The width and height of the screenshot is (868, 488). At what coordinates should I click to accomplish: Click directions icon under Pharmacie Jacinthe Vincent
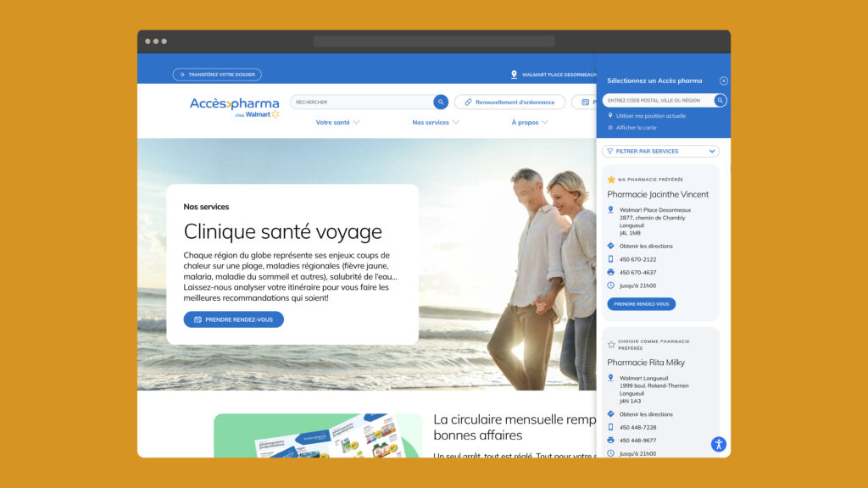point(610,246)
